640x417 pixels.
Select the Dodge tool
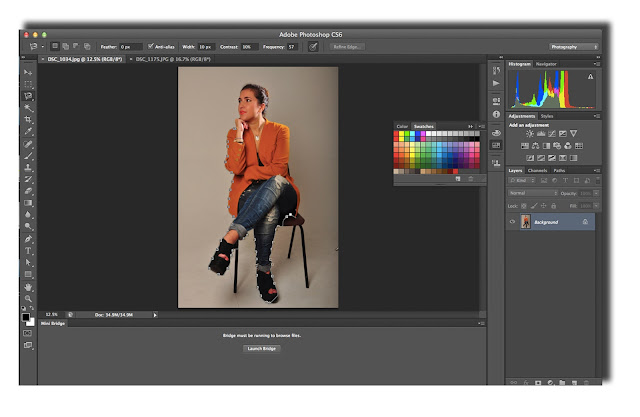[28, 226]
